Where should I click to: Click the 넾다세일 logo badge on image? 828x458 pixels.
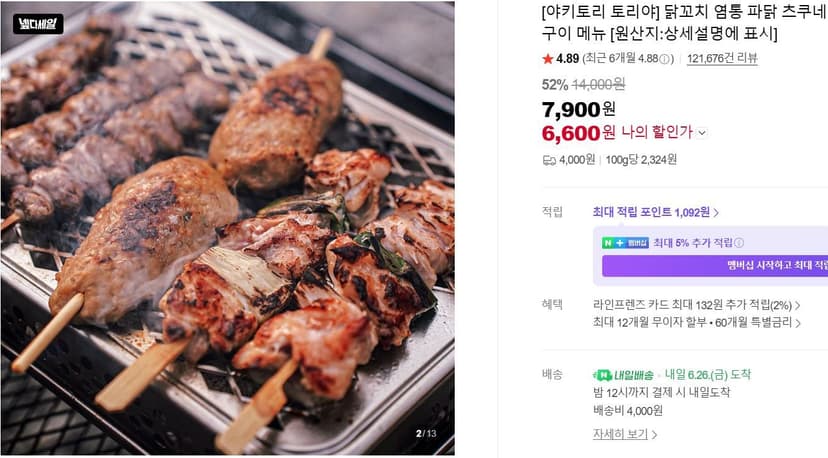(x=38, y=24)
